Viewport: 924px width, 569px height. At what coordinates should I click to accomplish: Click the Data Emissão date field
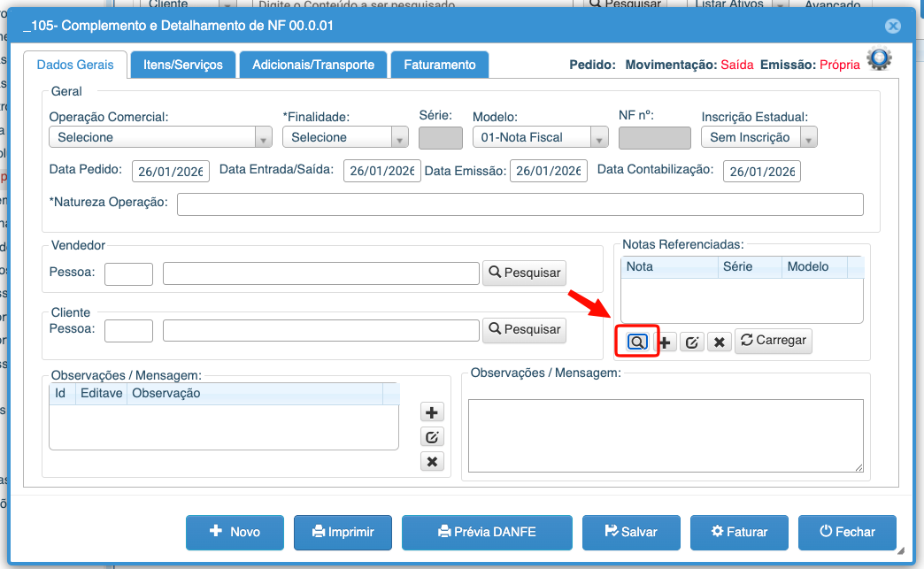point(548,172)
